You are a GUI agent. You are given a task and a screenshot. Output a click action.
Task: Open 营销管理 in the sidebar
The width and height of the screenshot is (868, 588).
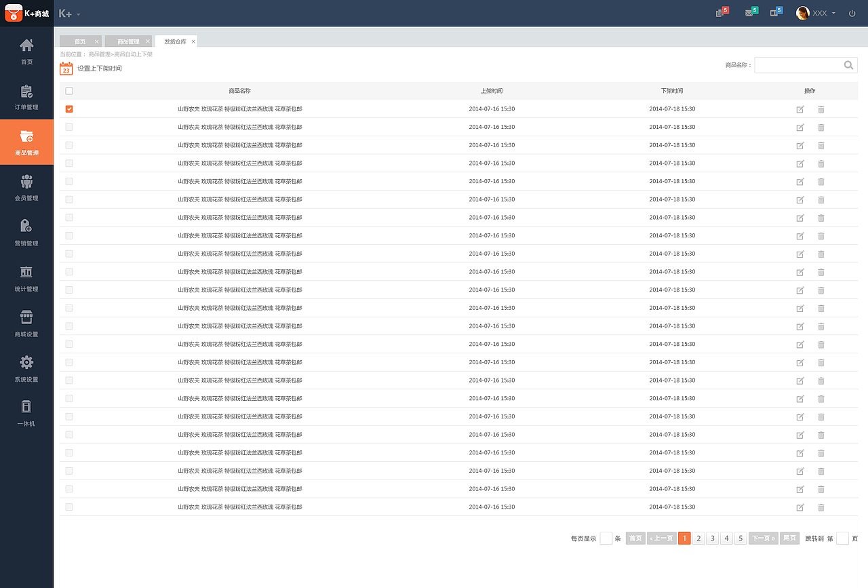pyautogui.click(x=26, y=233)
